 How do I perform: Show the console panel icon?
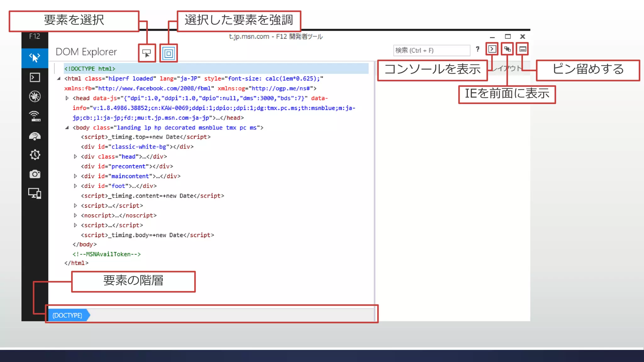pyautogui.click(x=492, y=49)
